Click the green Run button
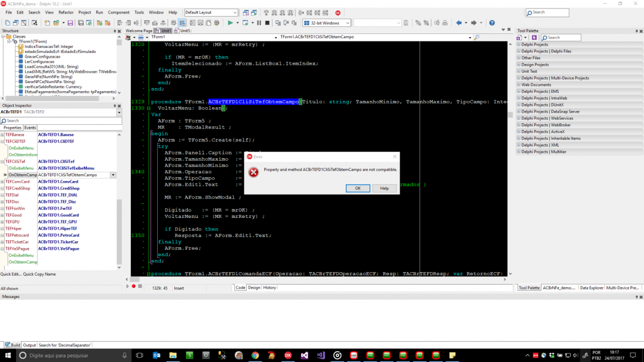 click(x=230, y=23)
